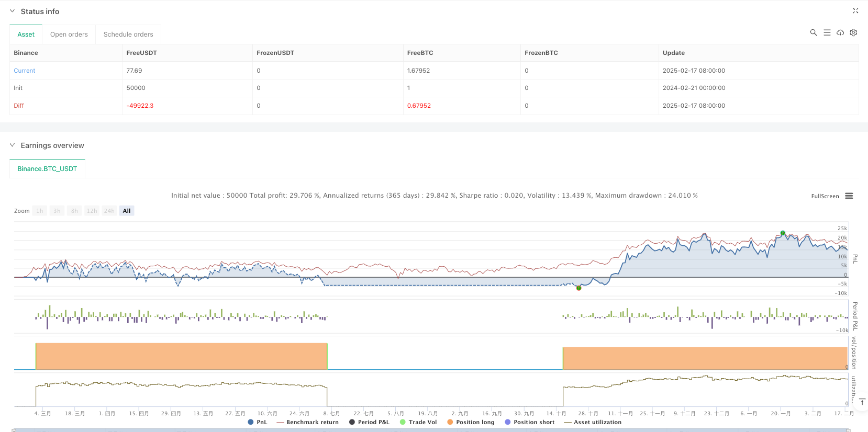Image resolution: width=868 pixels, height=432 pixels.
Task: Click the expand arrows icon top right
Action: point(855,11)
